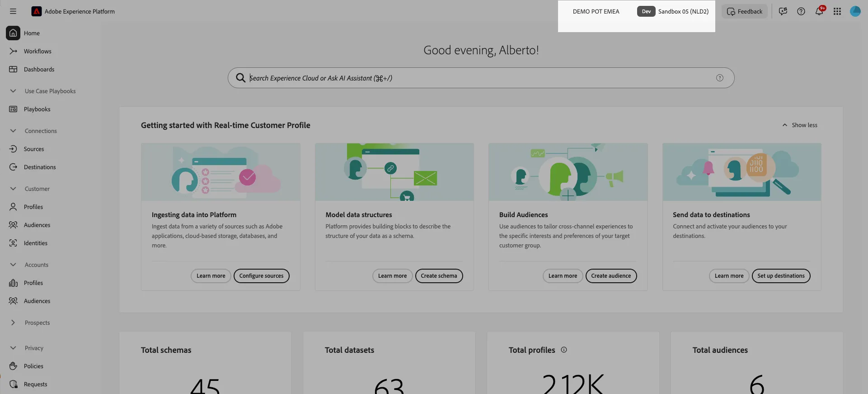Open the Home icon in sidebar
868x394 pixels.
pos(13,33)
